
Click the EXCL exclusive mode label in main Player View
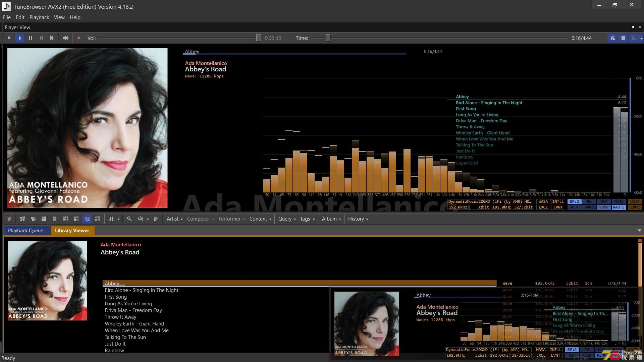click(543, 207)
